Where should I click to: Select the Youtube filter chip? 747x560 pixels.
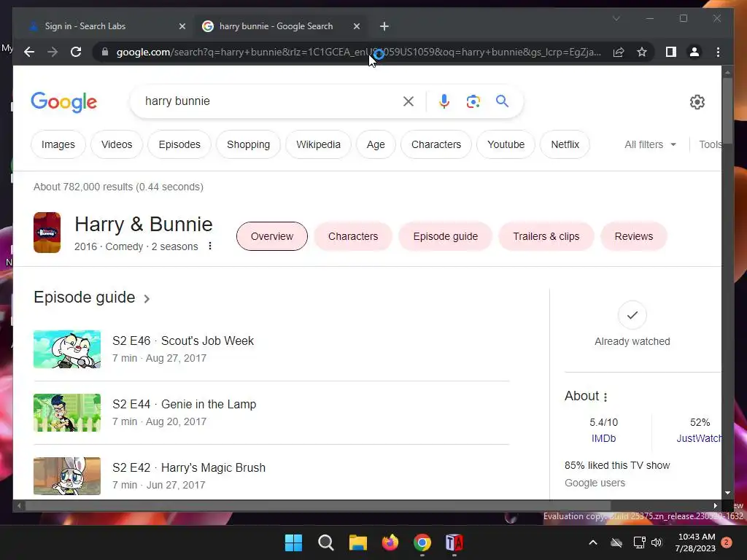click(x=506, y=144)
